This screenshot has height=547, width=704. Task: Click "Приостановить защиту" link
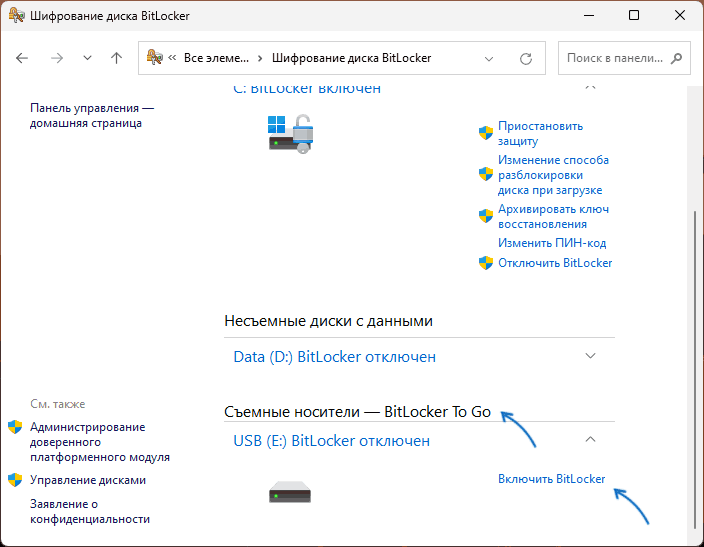click(540, 133)
